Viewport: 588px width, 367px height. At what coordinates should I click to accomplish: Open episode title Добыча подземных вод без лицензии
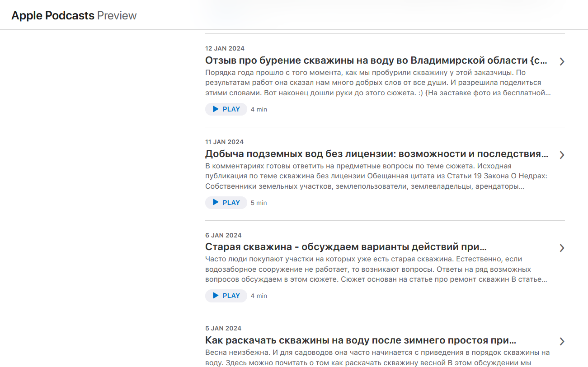[377, 154]
